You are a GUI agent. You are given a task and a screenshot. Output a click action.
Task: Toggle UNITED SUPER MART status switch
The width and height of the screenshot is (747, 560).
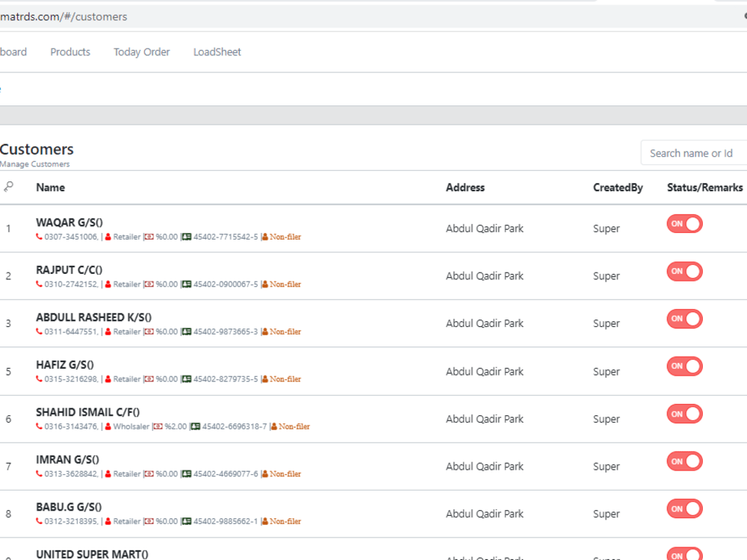pos(684,554)
